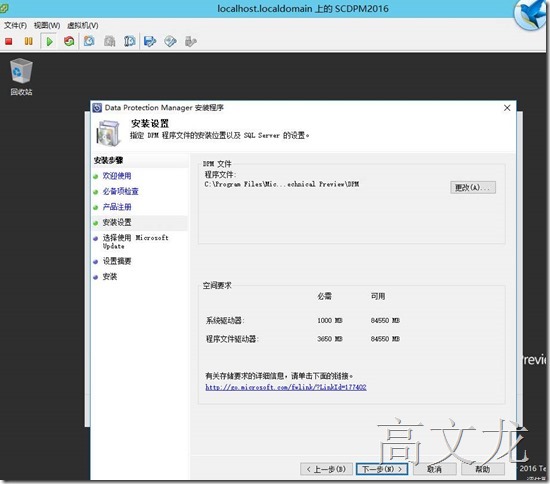Click the 帮助 help button
Viewport: 550px width, 484px height.
483,469
